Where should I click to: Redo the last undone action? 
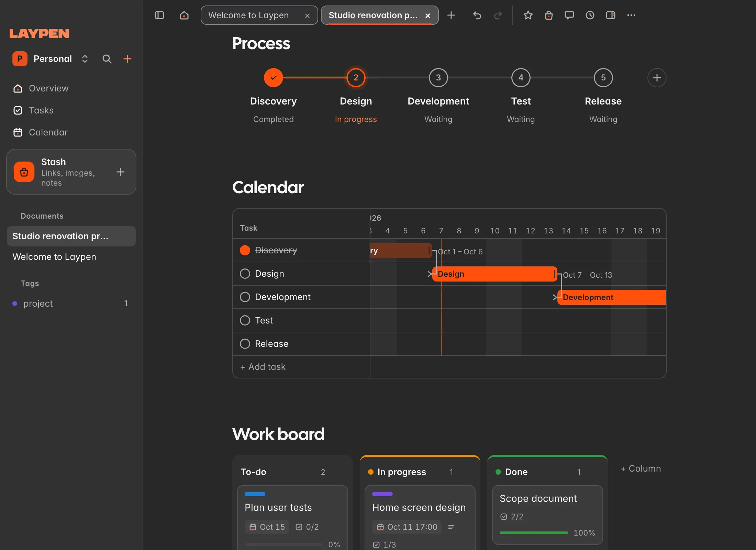[498, 15]
